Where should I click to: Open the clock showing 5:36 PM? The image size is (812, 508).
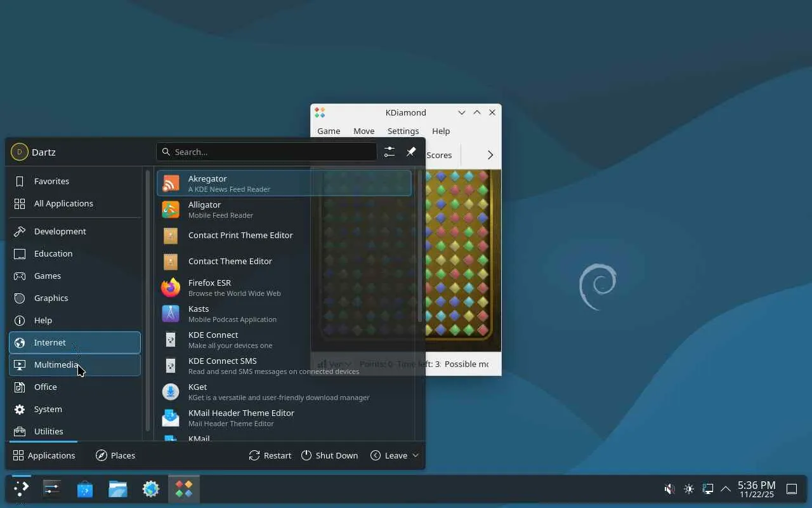[756, 489]
